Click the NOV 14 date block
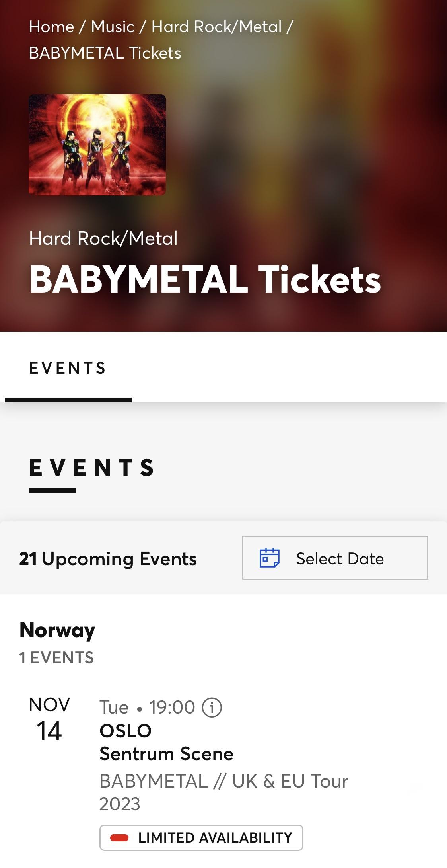 coord(49,719)
